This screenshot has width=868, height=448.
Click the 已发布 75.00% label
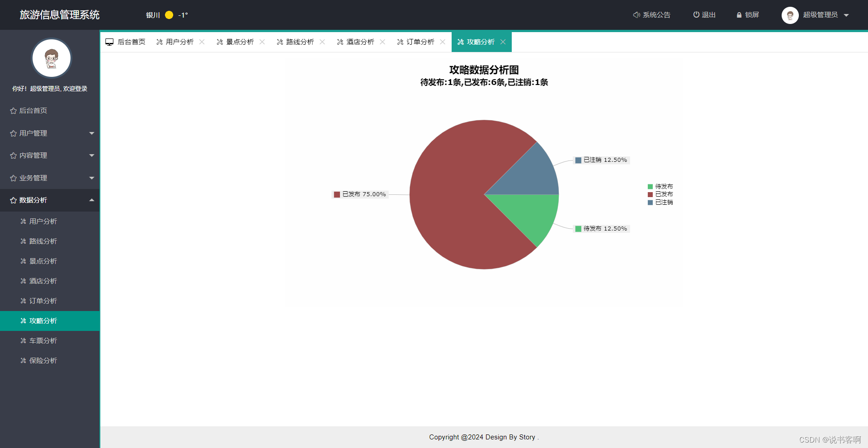360,194
